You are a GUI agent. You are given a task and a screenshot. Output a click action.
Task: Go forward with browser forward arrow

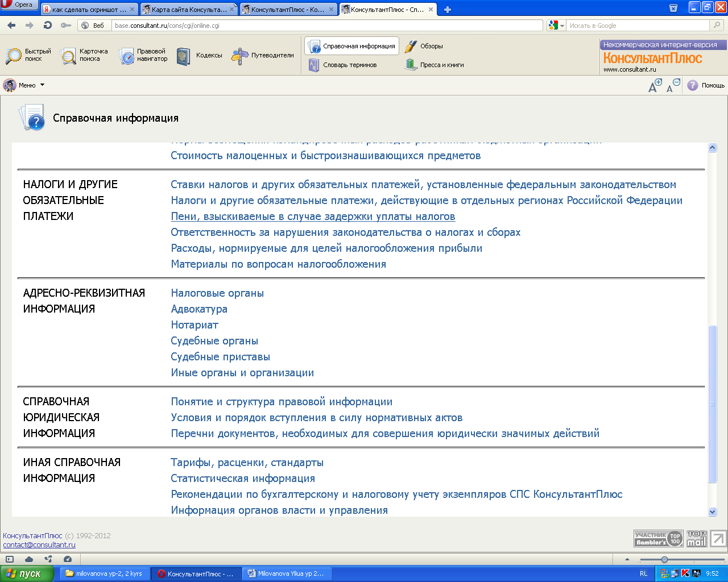30,25
